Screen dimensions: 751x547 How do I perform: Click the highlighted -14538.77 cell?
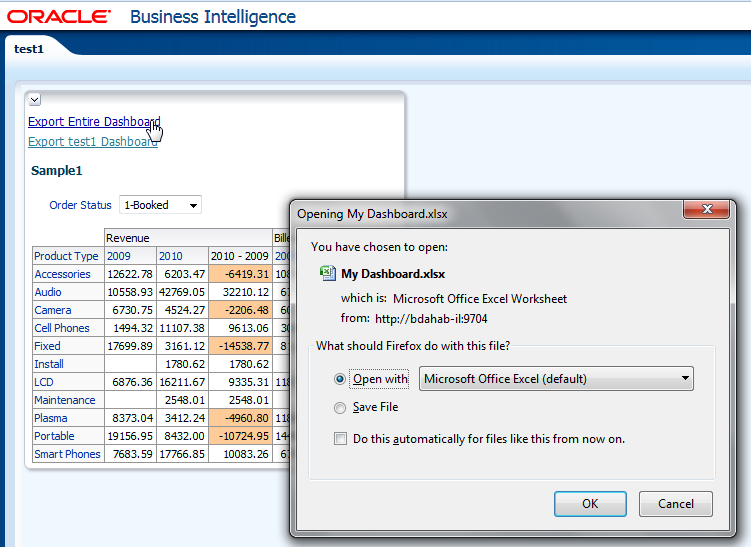(x=240, y=346)
